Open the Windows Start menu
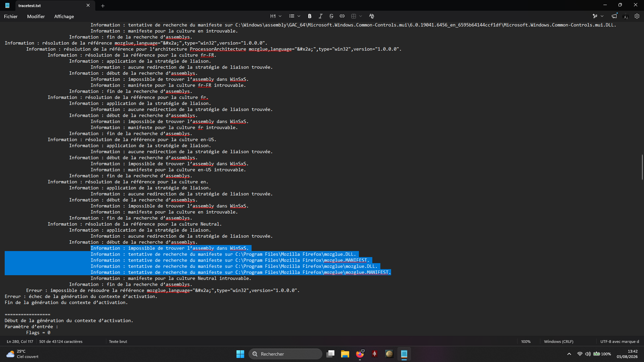 click(x=240, y=354)
